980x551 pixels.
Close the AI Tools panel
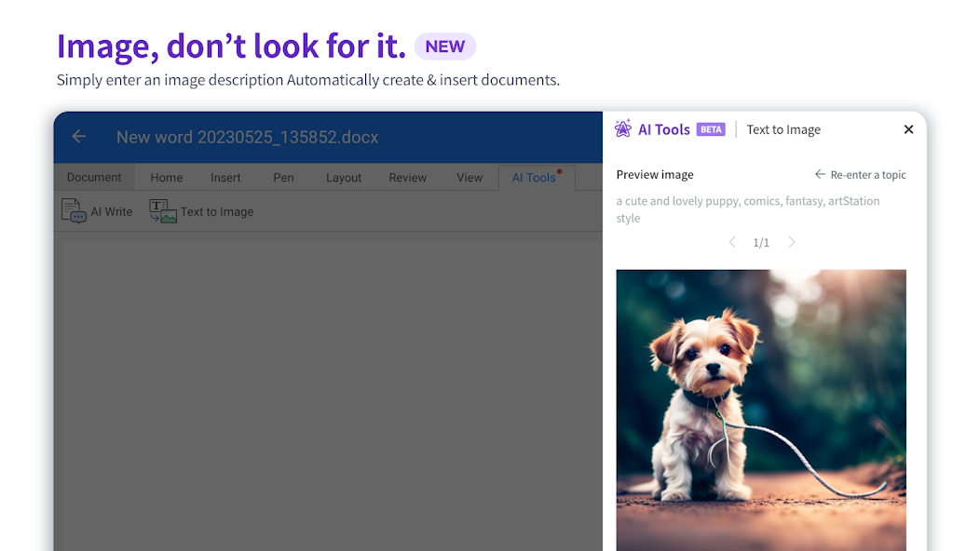(x=908, y=129)
